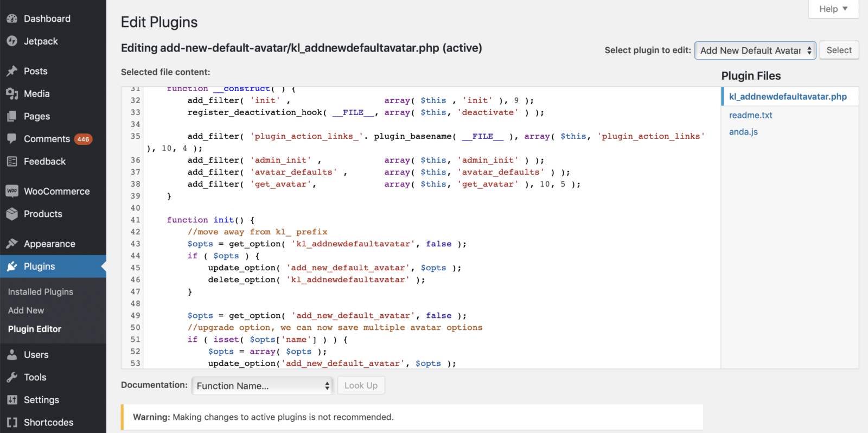This screenshot has width=868, height=433.
Task: Go to Add New plugin page
Action: tap(26, 310)
